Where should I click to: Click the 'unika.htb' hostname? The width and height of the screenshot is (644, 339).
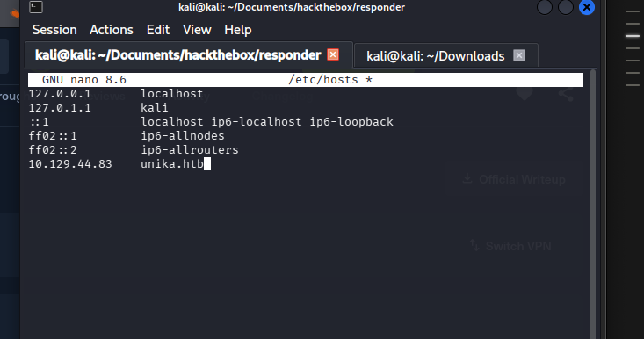coord(172,164)
